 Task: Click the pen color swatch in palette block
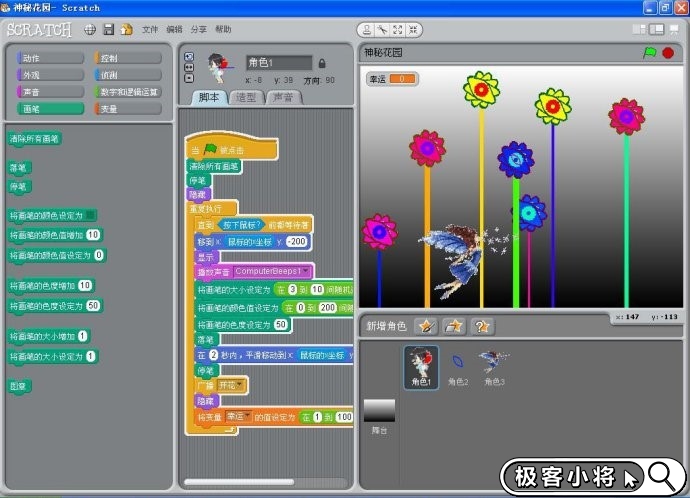point(91,215)
